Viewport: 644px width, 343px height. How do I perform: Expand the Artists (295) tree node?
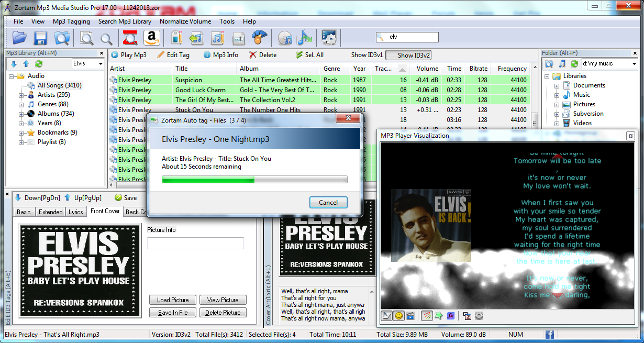[21, 95]
